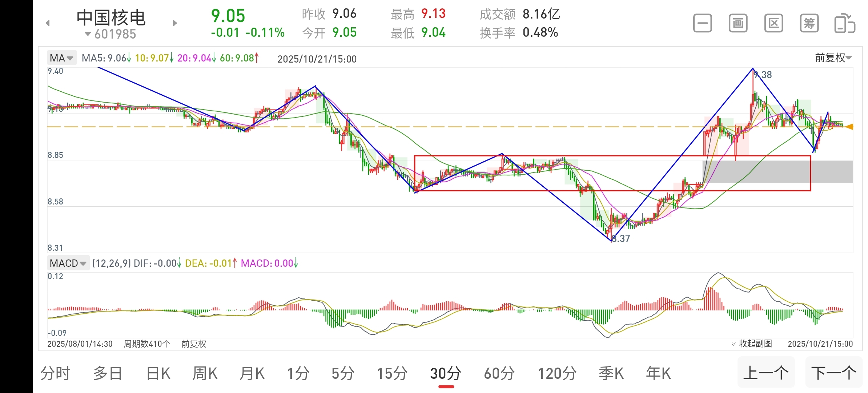Open the 筹 chip distribution icon
This screenshot has width=868, height=393.
point(809,24)
